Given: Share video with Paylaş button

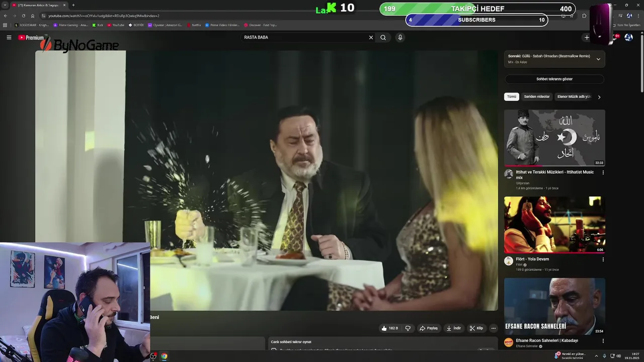Looking at the screenshot, I should (x=429, y=328).
